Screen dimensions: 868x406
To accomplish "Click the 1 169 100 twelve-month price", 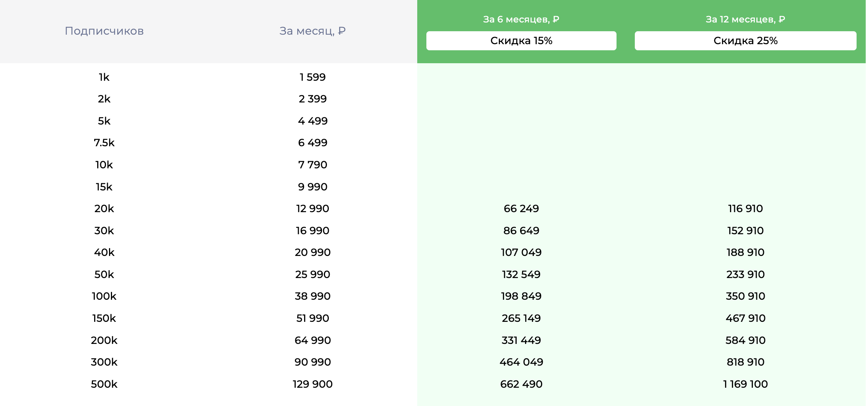I will (745, 384).
